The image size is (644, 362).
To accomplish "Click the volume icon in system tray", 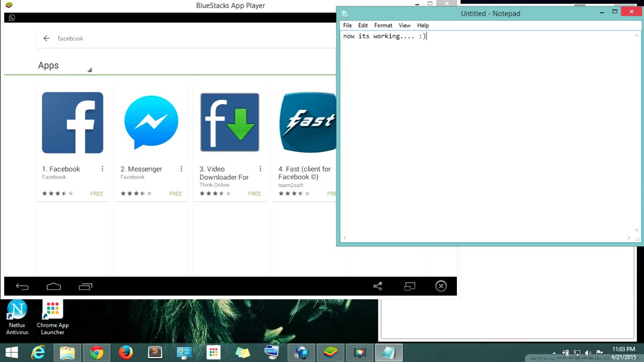I will tap(588, 353).
